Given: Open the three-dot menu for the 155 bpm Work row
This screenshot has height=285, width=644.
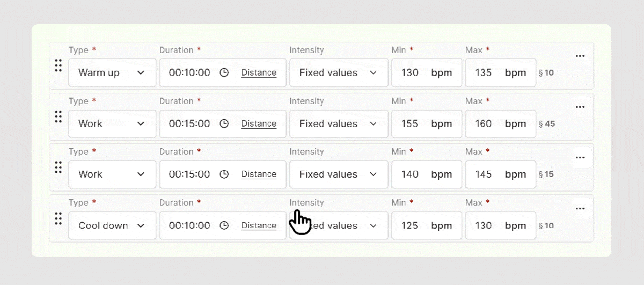Looking at the screenshot, I should click(x=580, y=107).
